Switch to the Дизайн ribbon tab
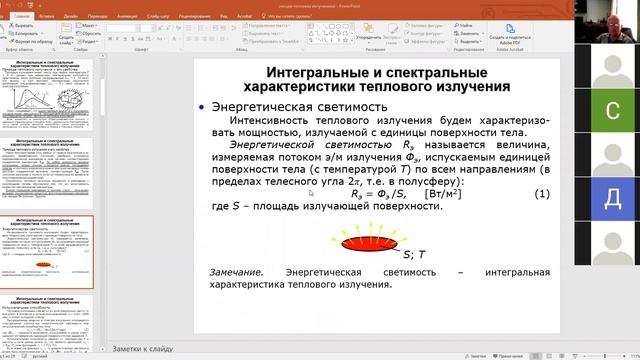The image size is (640, 360). click(71, 16)
